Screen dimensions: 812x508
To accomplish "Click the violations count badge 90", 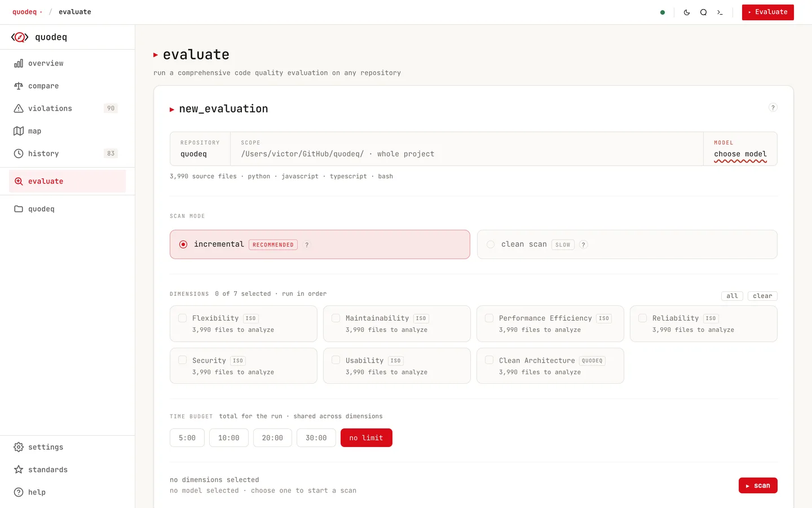I will click(111, 108).
